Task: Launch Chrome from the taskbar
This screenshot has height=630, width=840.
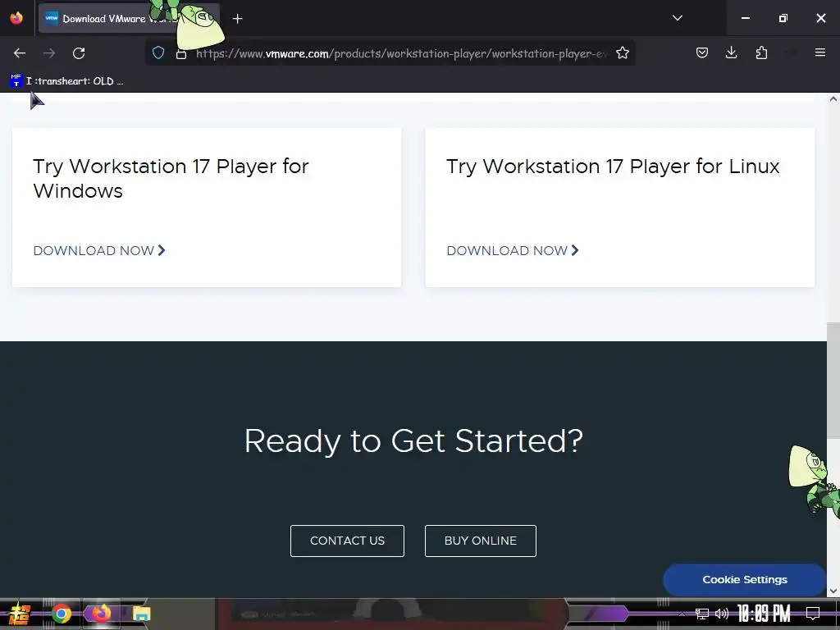Action: coord(61,614)
